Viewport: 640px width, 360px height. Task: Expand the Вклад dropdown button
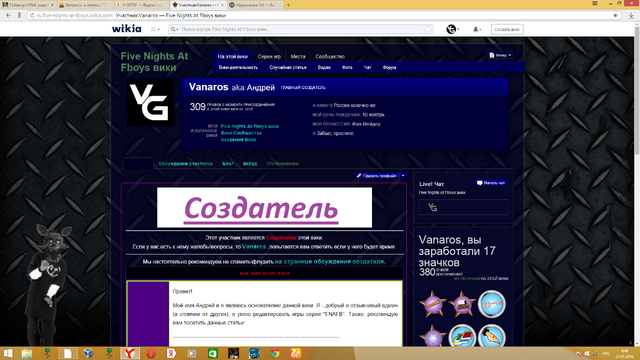tap(500, 55)
